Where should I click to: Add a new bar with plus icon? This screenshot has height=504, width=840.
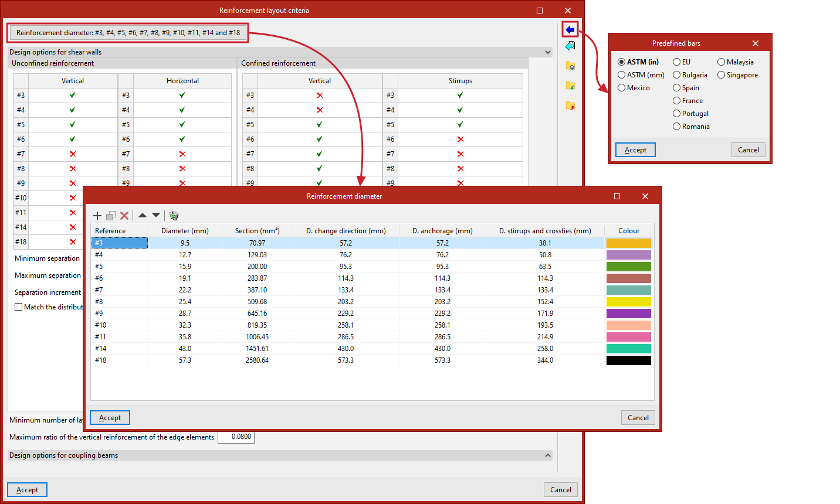click(x=97, y=216)
